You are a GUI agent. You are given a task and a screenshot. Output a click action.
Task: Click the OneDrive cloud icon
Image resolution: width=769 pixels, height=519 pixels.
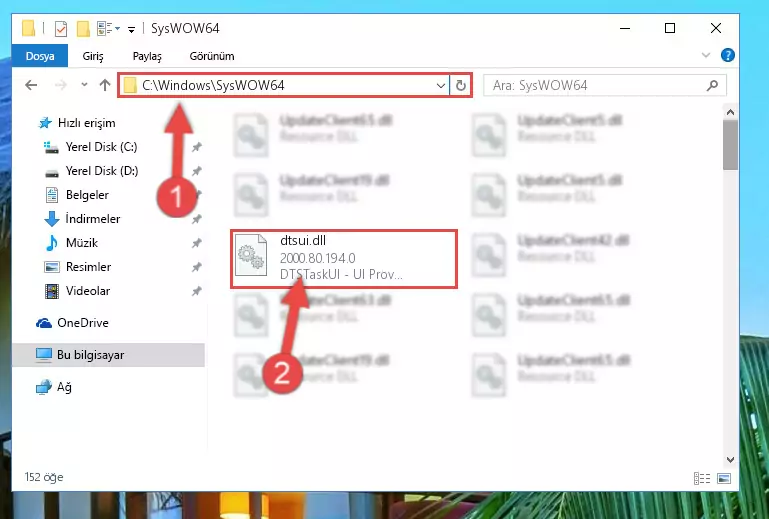point(44,323)
